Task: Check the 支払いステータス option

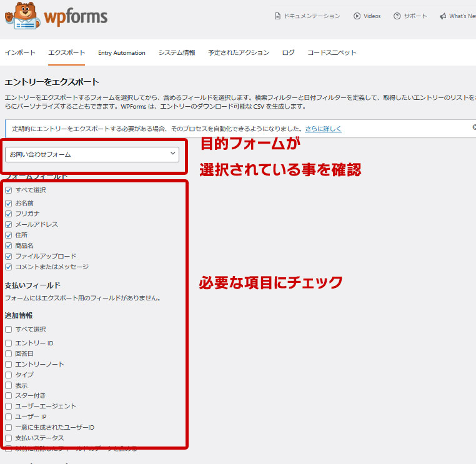Action: pos(9,438)
